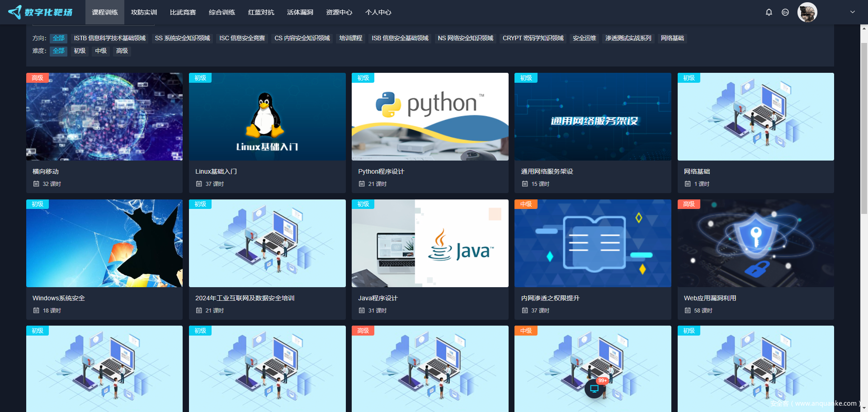This screenshot has height=412, width=868.
Task: Click the 初级 badge on Windows系统安全 card
Action: (x=38, y=204)
